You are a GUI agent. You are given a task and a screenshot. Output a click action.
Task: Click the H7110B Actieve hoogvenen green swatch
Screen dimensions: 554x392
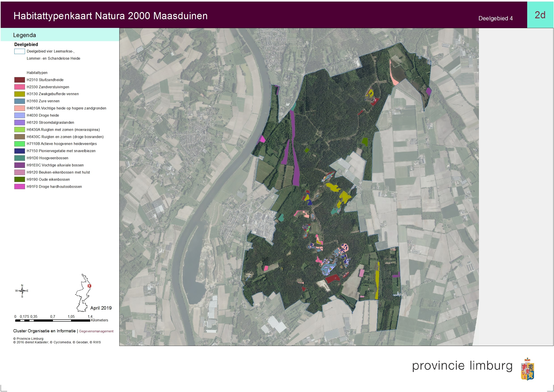pyautogui.click(x=20, y=144)
